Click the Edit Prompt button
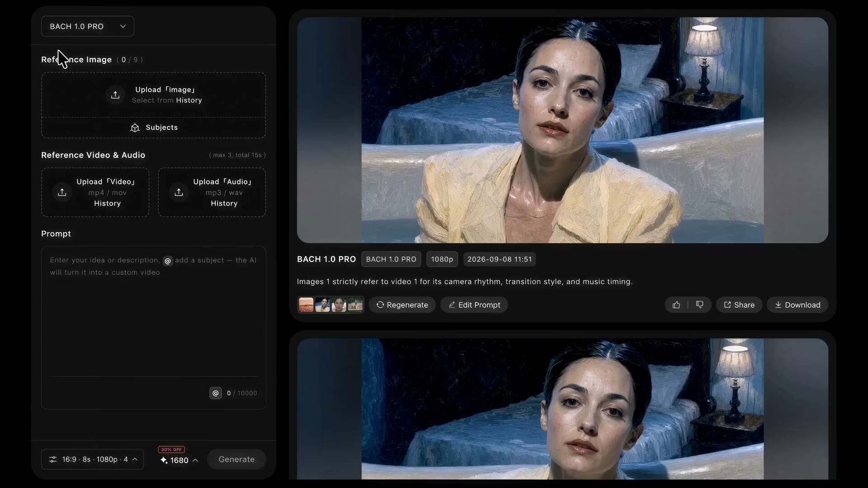 tap(474, 305)
